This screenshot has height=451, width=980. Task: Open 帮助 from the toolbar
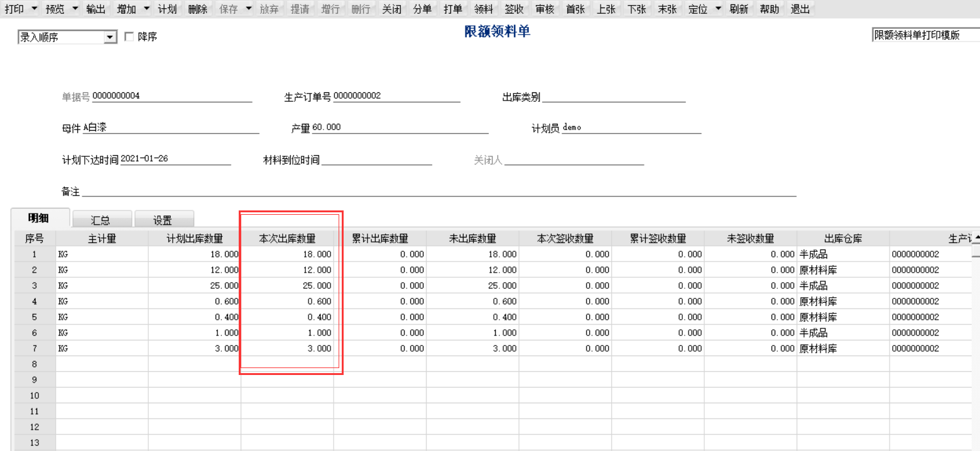770,9
